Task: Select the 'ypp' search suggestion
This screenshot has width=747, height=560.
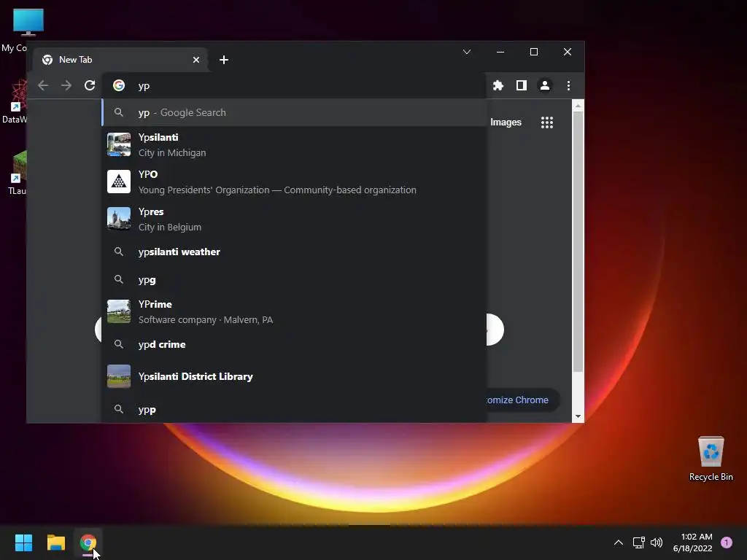Action: [x=295, y=409]
